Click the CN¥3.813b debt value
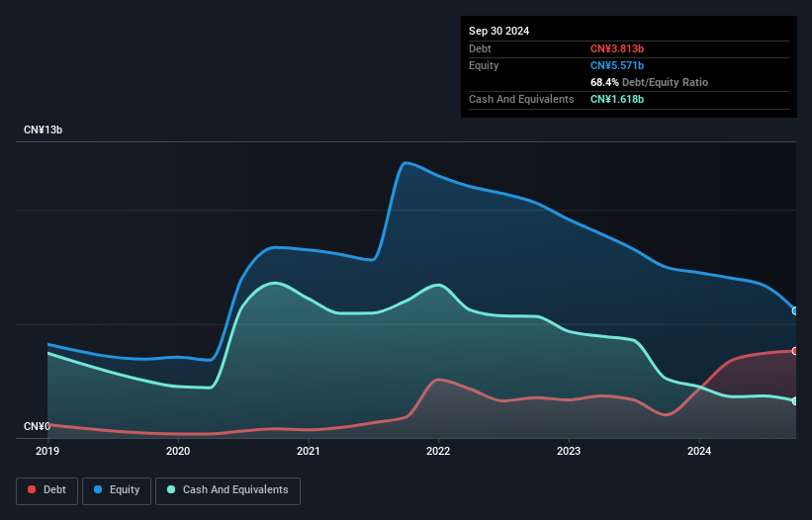Viewport: 812px width, 520px height. pyautogui.click(x=617, y=48)
